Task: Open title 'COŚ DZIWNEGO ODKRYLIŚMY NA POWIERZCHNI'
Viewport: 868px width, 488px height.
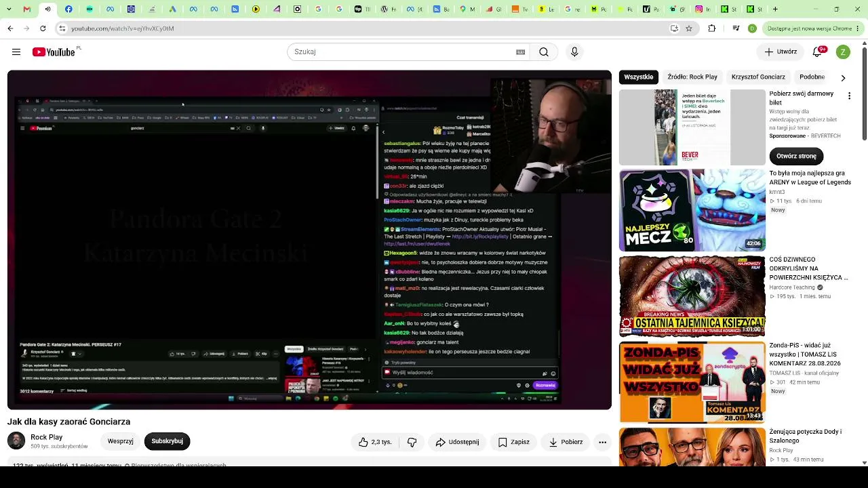Action: (808, 268)
